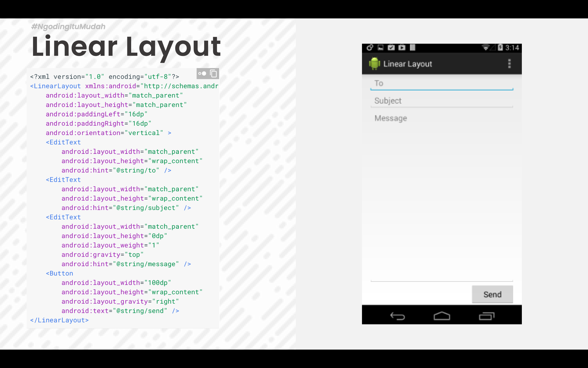Click the checkmark task notification icon
The height and width of the screenshot is (368, 588).
pyautogui.click(x=391, y=47)
